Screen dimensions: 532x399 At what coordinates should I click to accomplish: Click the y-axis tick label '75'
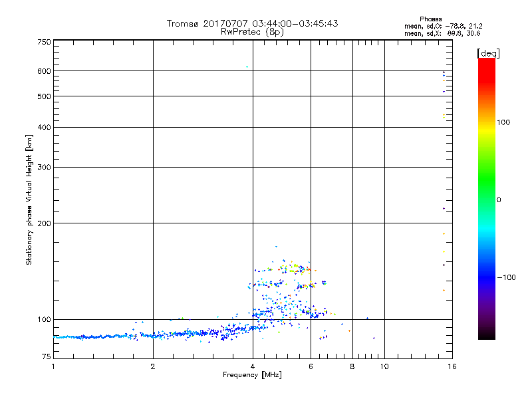click(47, 356)
